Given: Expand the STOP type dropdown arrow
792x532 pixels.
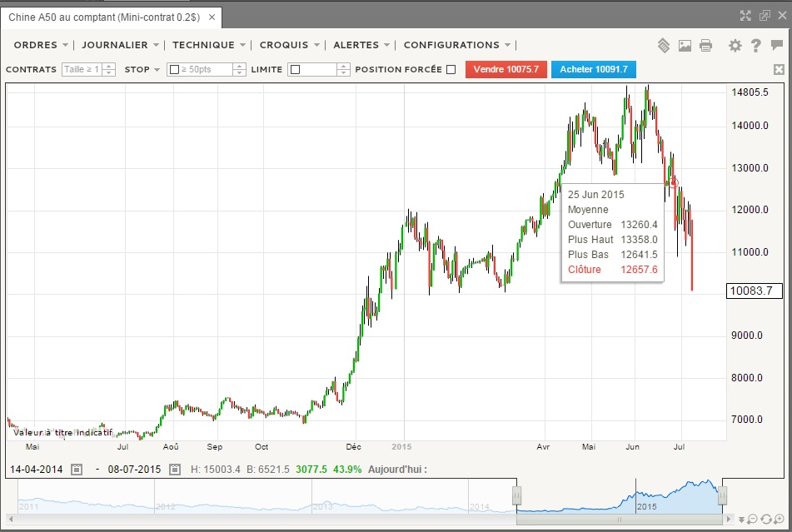Looking at the screenshot, I should point(157,70).
